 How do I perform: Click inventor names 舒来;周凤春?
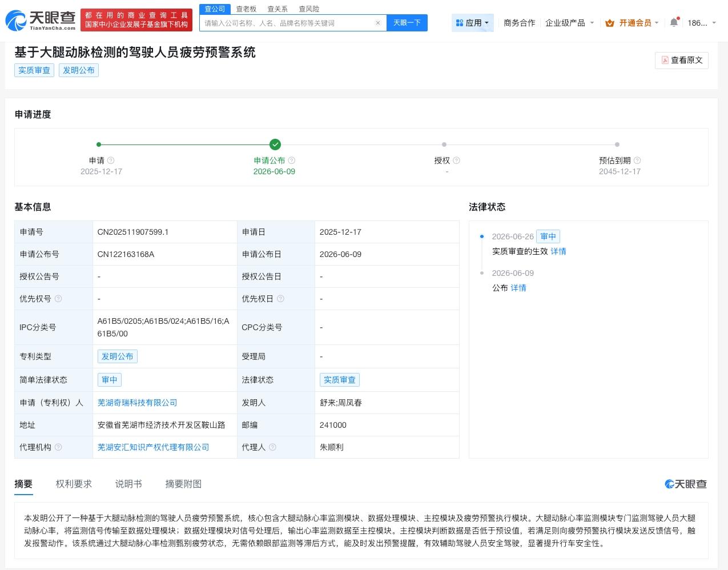[x=341, y=403]
